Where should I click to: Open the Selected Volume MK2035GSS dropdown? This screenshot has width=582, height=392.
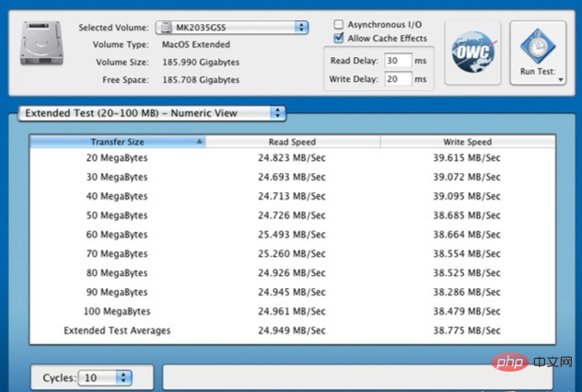click(x=231, y=28)
